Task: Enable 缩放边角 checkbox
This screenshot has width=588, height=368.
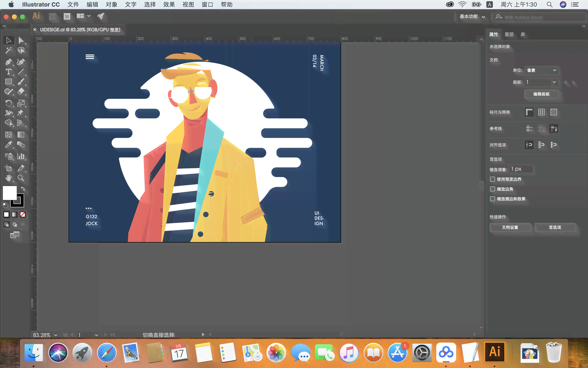Action: click(492, 189)
